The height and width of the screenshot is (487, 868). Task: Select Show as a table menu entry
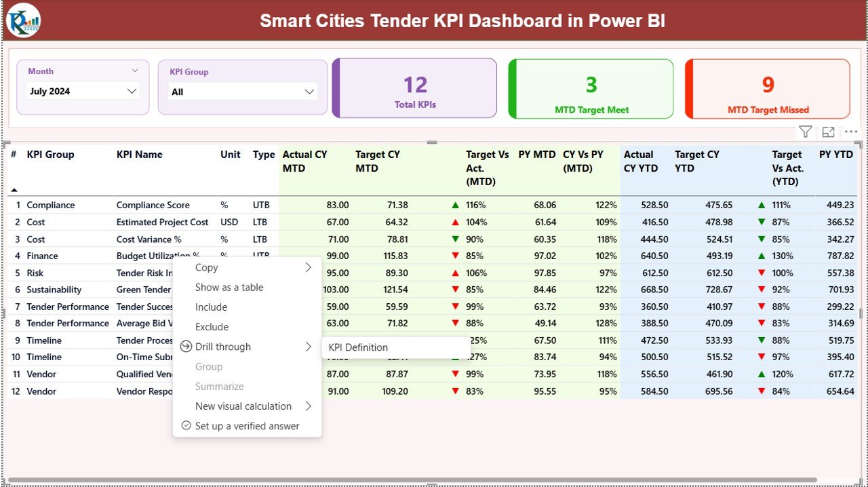coord(229,288)
